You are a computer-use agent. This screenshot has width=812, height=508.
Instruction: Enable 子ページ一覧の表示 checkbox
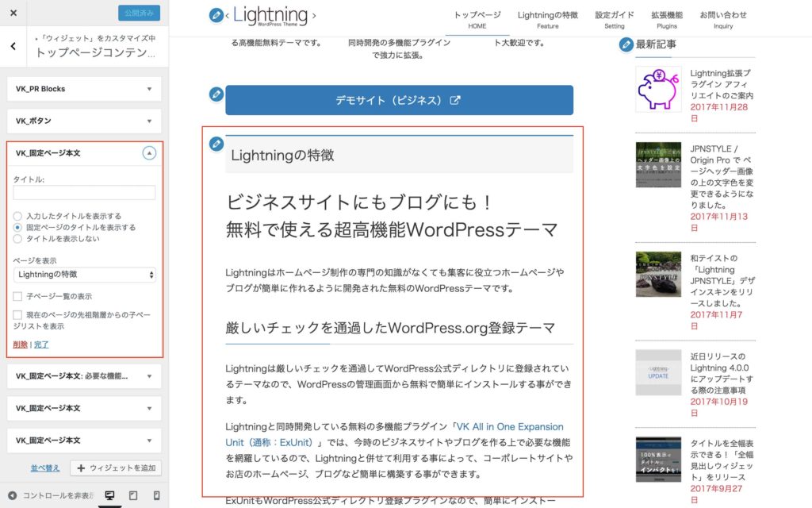coord(17,296)
